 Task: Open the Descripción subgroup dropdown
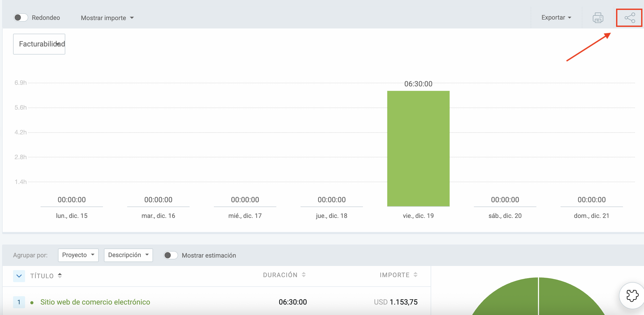128,255
